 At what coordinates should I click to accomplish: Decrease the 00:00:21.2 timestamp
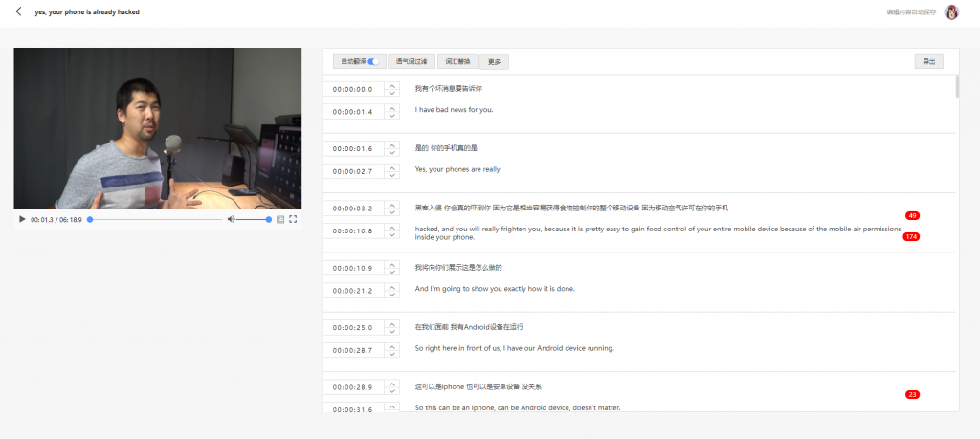pos(391,295)
